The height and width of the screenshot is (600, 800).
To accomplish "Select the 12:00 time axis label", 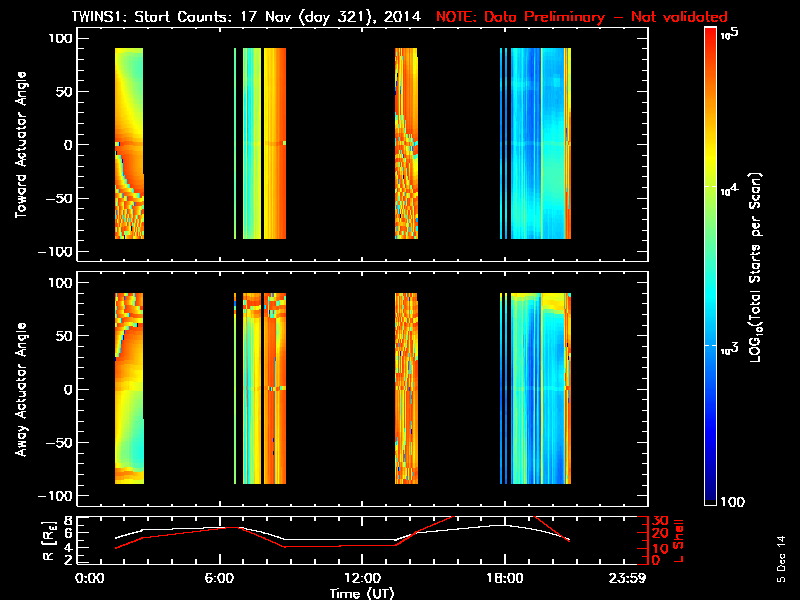I will coord(362,578).
